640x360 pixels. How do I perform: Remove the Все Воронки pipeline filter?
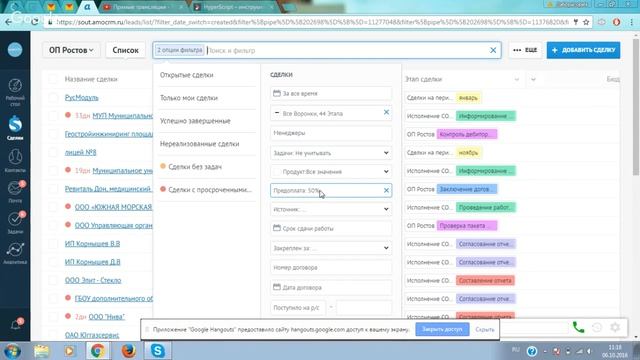pos(386,112)
